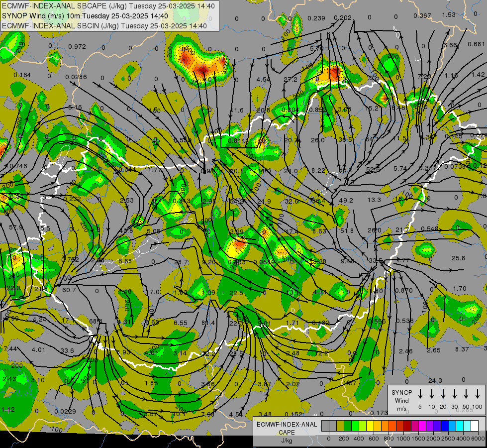Click the map value 57.9
This screenshot has height=448, width=487.
coord(16,227)
